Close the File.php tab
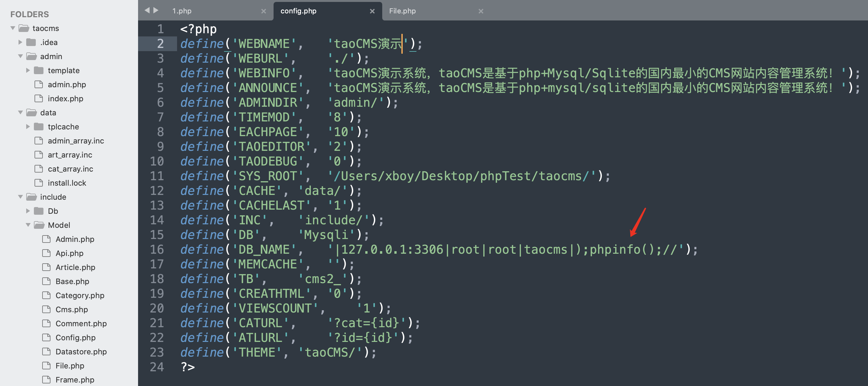This screenshot has height=386, width=868. (481, 11)
